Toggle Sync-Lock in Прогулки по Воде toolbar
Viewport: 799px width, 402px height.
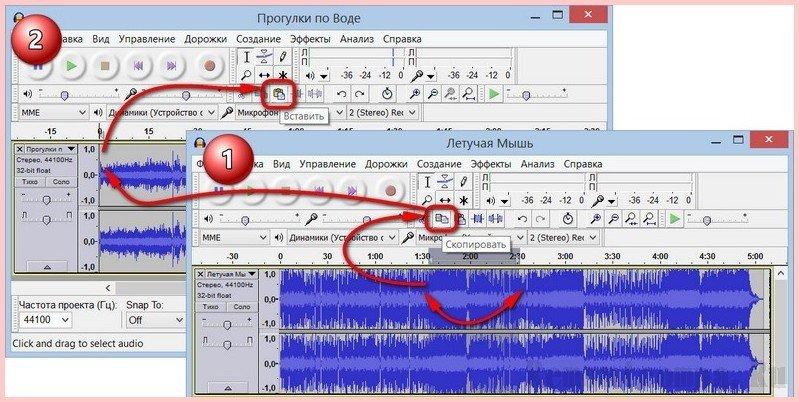tap(388, 94)
